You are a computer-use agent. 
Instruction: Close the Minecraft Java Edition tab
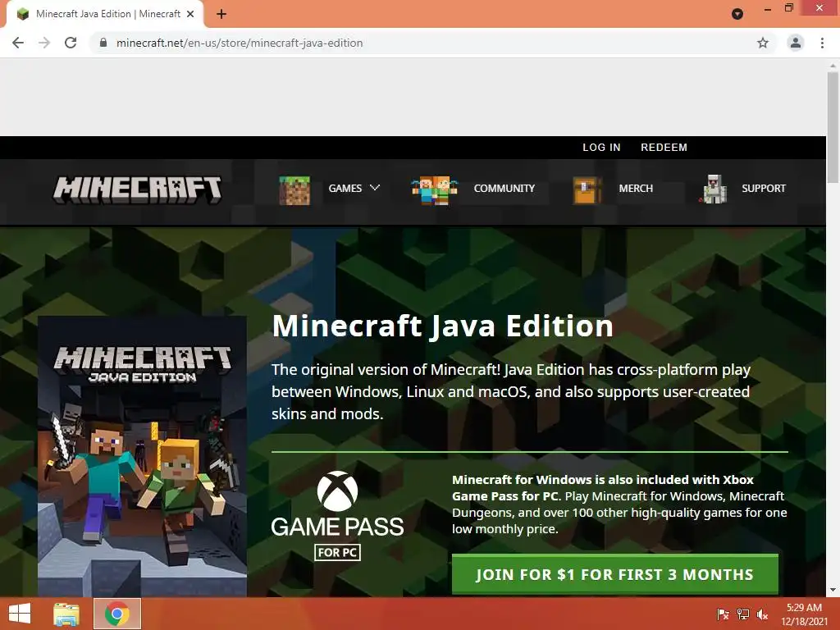190,15
